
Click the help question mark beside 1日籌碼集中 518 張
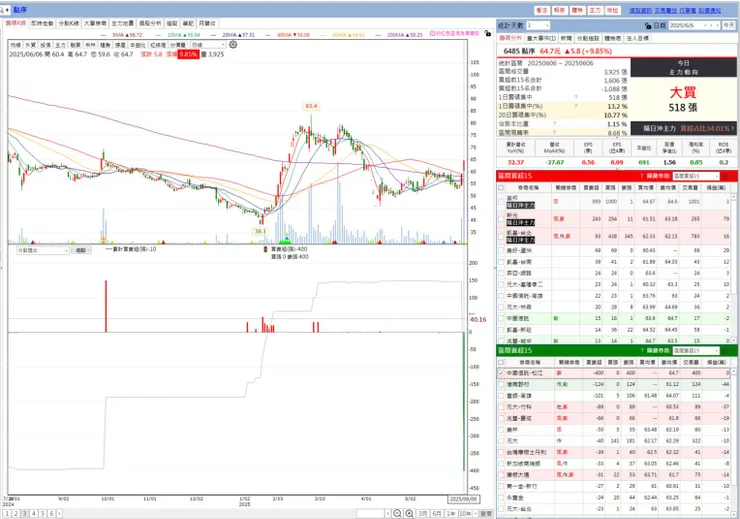pyautogui.click(x=576, y=97)
